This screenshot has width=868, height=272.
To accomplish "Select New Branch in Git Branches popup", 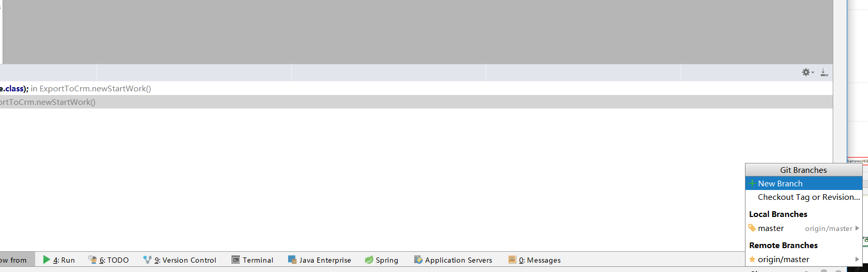I will coord(780,184).
